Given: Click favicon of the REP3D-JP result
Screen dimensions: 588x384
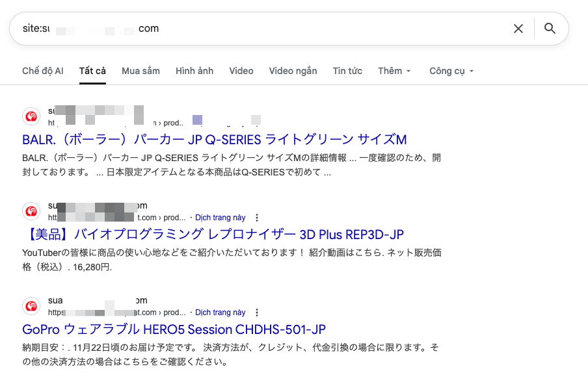Looking at the screenshot, I should pyautogui.click(x=31, y=211).
